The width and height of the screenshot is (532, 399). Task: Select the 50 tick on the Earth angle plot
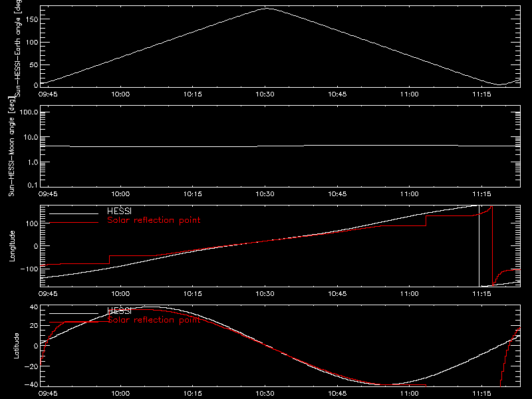(34, 65)
